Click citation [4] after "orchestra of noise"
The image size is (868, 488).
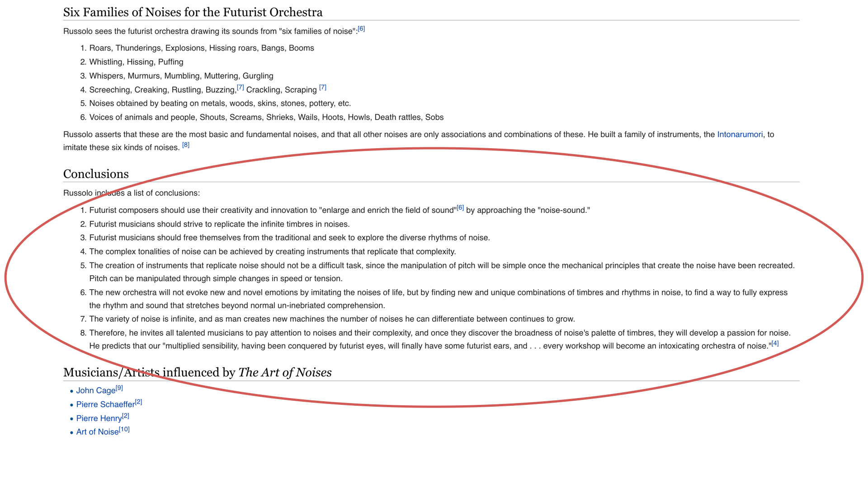(775, 343)
